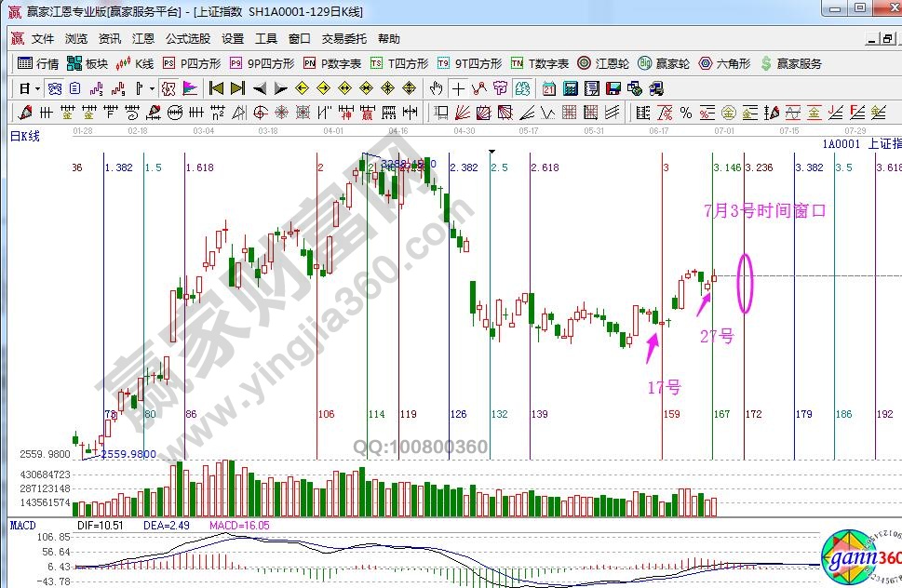902x588 pixels.
Task: Click the hand pan tool icon
Action: click(x=437, y=89)
